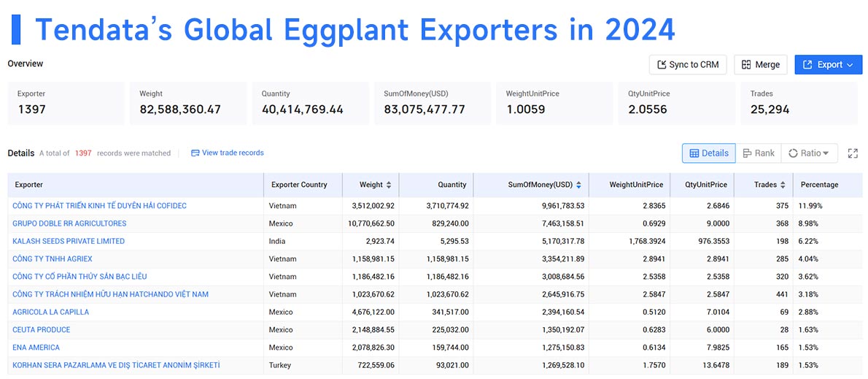Sort by the Weight column arrows
The image size is (868, 379).
[389, 185]
